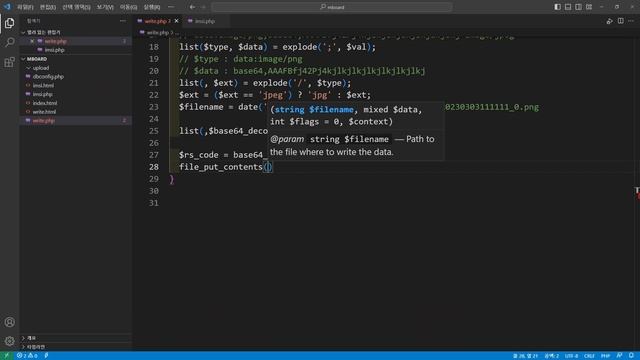Open the Extensions view in activity bar
The width and height of the screenshot is (640, 360).
9,62
